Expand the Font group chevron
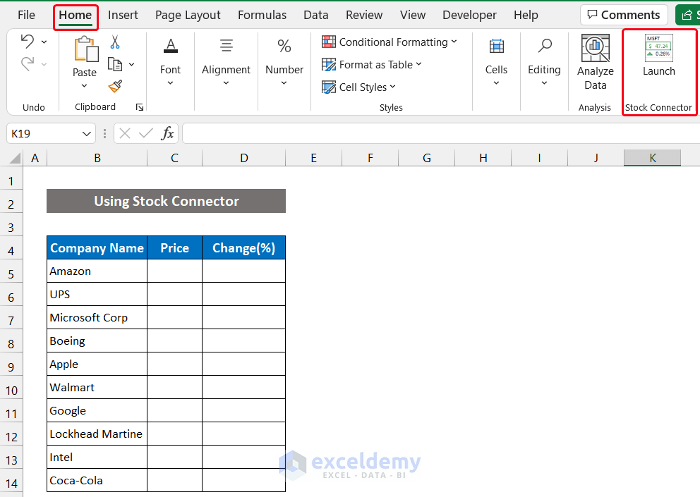This screenshot has height=497, width=700. (170, 83)
